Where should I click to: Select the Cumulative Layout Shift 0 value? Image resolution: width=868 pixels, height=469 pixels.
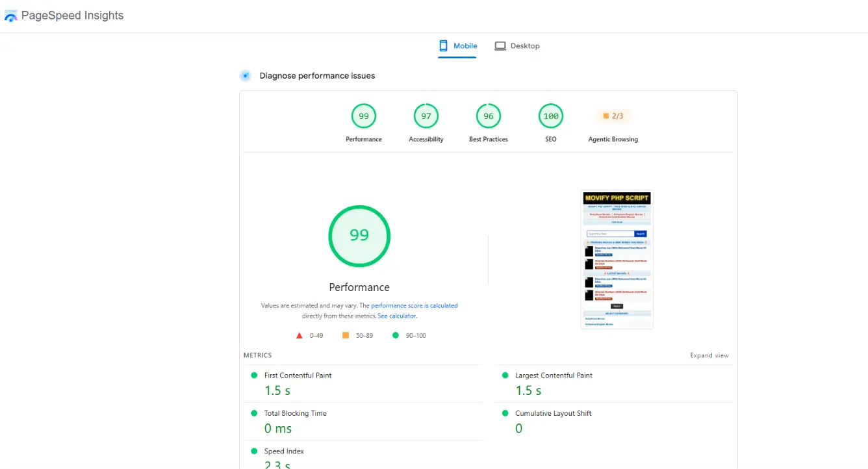[x=518, y=429]
